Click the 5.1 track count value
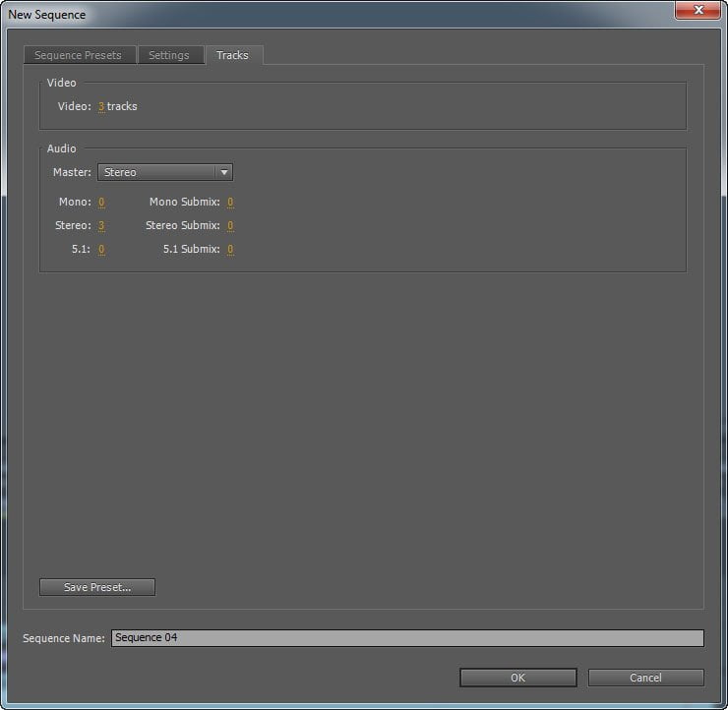The height and width of the screenshot is (710, 728). point(101,250)
